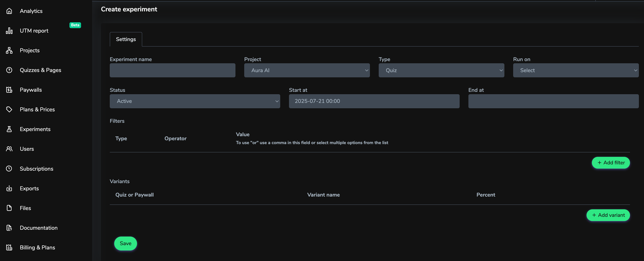Viewport: 644px width, 261px height.
Task: Open the Paywalls section
Action: point(31,90)
